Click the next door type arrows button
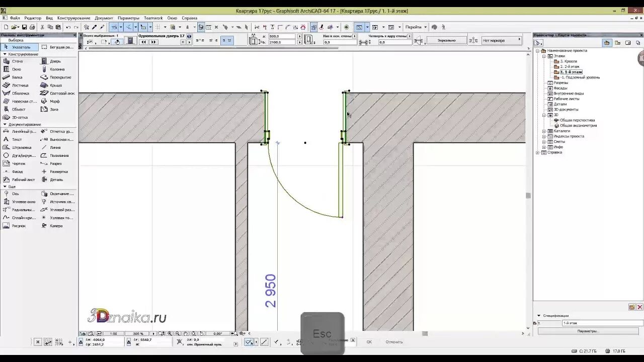Viewport: 644px width, 362px height. coord(153,42)
